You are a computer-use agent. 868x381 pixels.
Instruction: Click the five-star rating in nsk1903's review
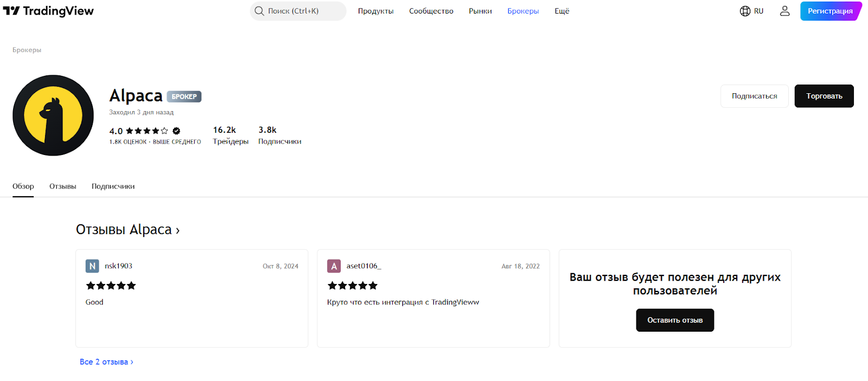[x=111, y=286]
